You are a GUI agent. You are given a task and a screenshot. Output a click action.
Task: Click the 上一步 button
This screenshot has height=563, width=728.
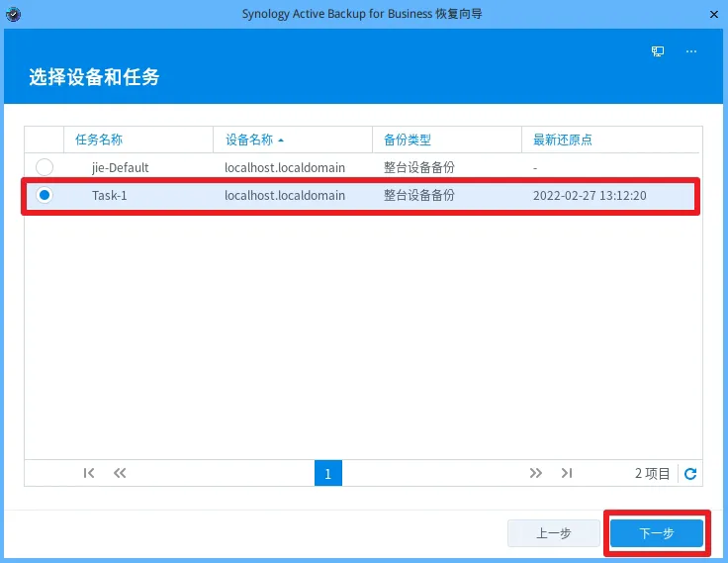pyautogui.click(x=554, y=533)
